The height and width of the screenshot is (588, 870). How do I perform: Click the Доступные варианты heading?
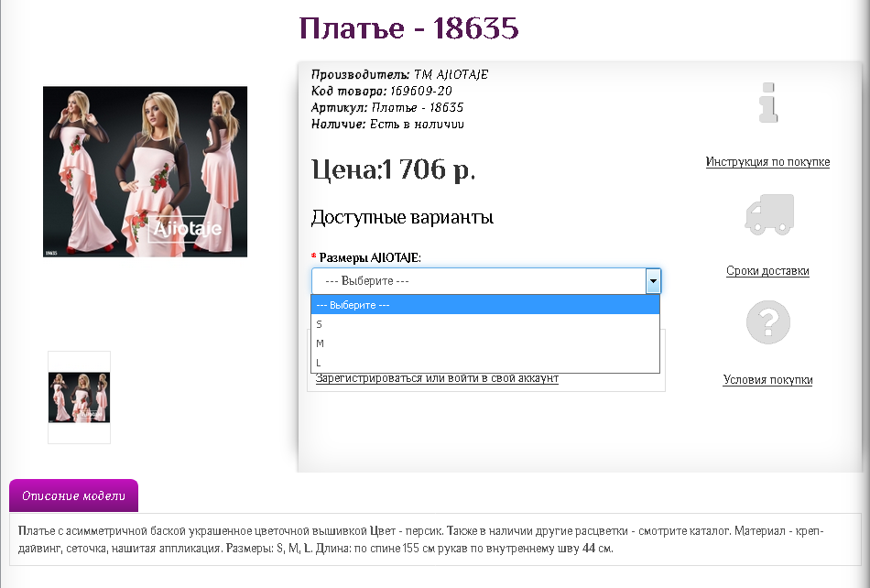click(402, 217)
